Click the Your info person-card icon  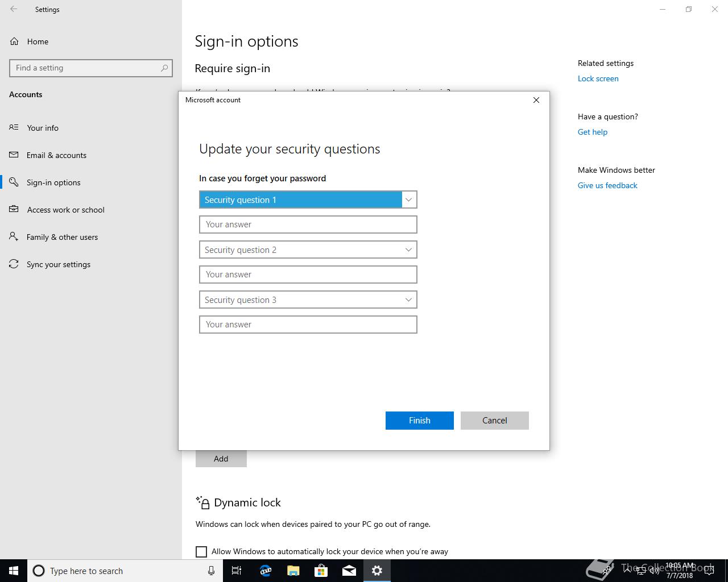[x=14, y=127]
